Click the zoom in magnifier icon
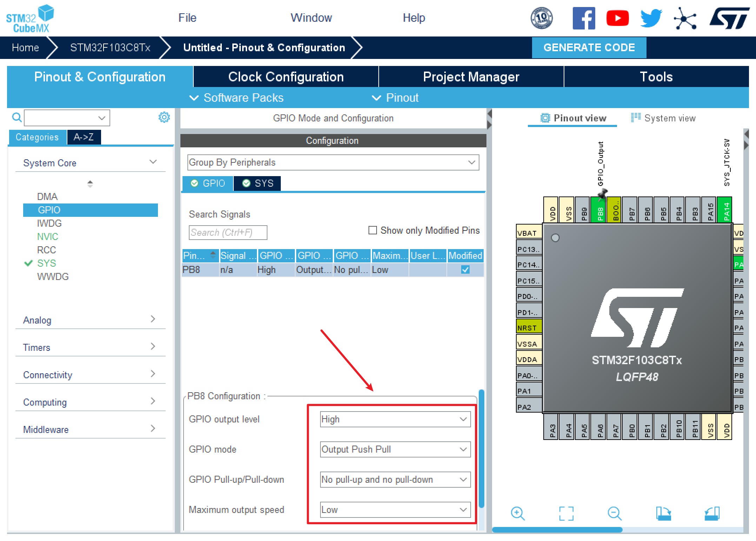 coord(518,514)
